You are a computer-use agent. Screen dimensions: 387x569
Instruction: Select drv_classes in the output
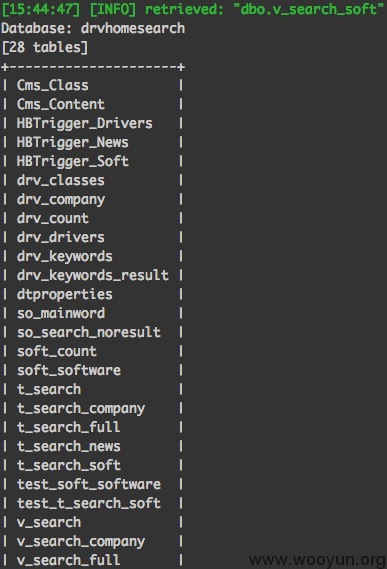pos(61,181)
